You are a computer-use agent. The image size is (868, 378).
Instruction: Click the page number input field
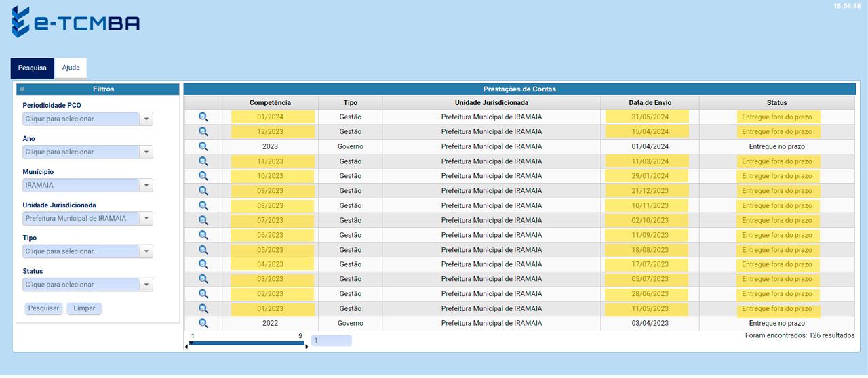point(331,341)
